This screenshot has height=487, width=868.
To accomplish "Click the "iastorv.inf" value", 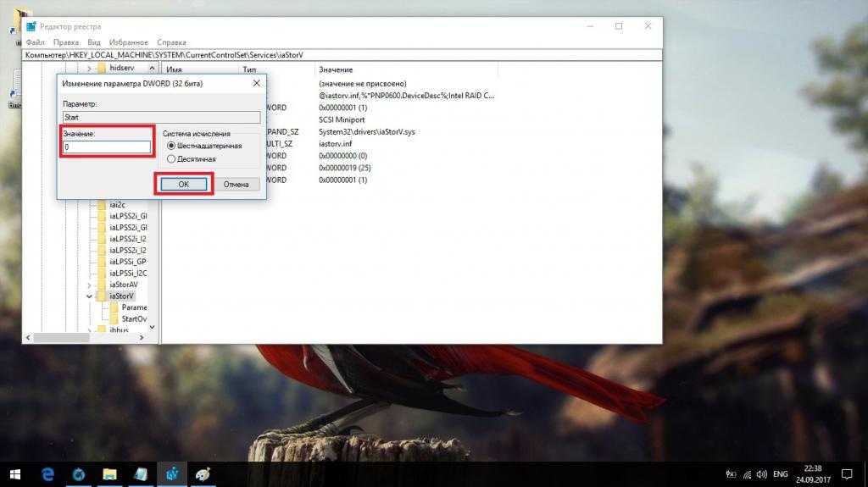I will [x=335, y=144].
